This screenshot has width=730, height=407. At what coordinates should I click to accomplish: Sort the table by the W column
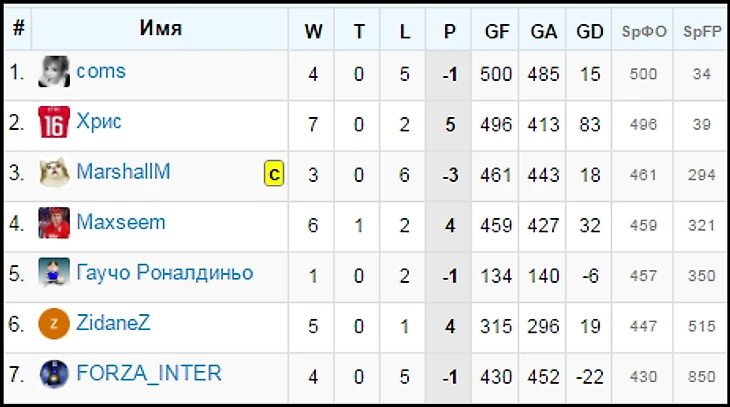tap(313, 31)
